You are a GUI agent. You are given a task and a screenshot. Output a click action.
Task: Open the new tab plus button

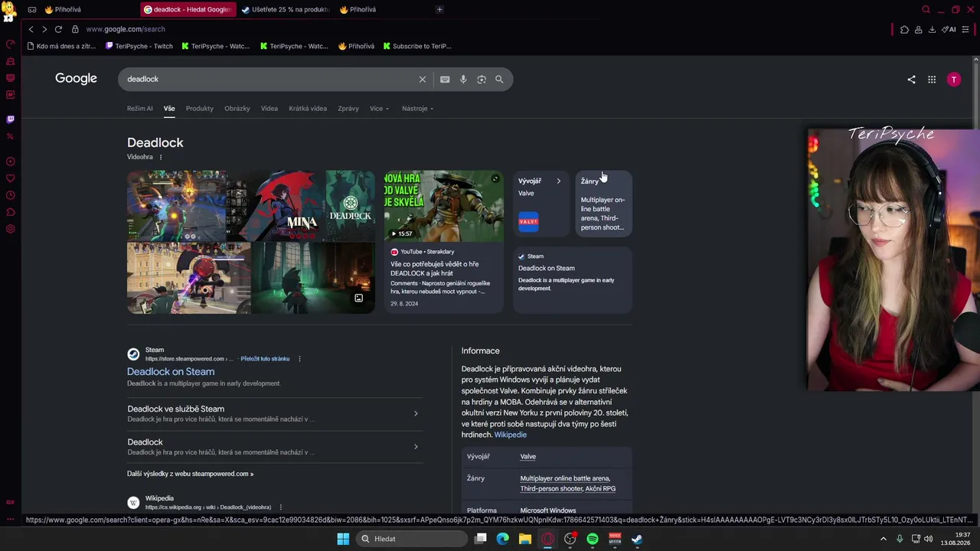coord(439,9)
